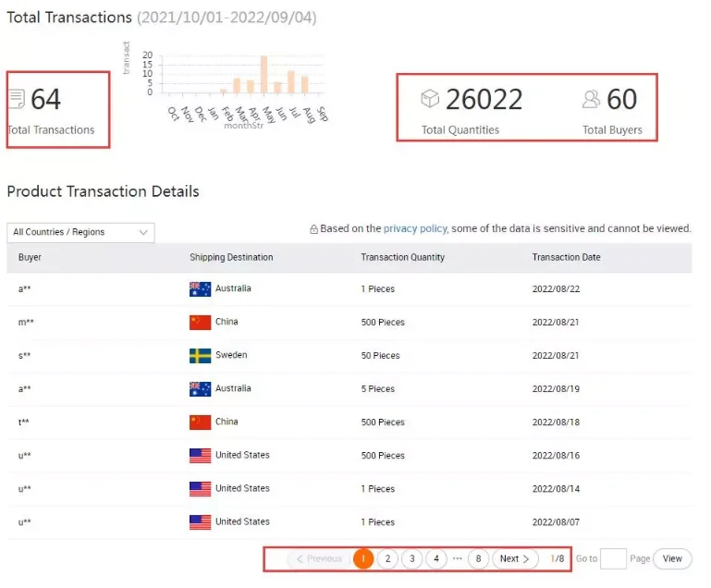Click the Go to page input field
711x588 pixels.
tap(613, 558)
